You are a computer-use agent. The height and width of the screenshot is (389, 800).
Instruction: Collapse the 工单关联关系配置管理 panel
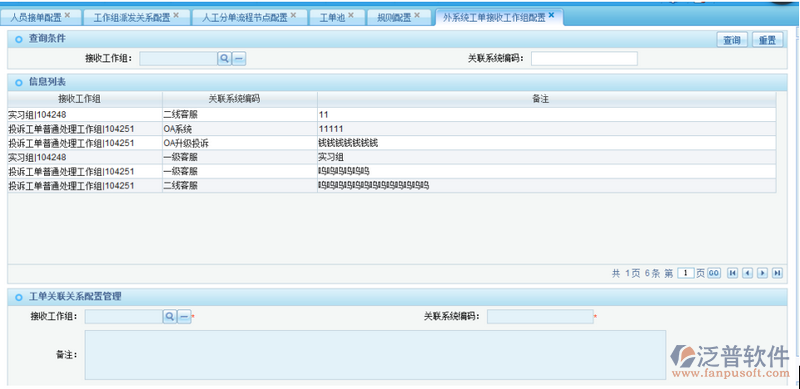[19, 297]
